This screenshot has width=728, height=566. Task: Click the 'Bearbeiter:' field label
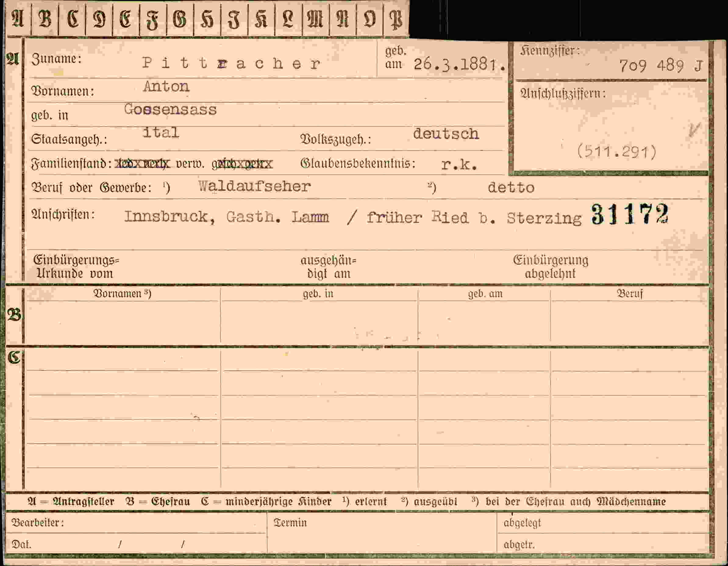[x=38, y=522]
